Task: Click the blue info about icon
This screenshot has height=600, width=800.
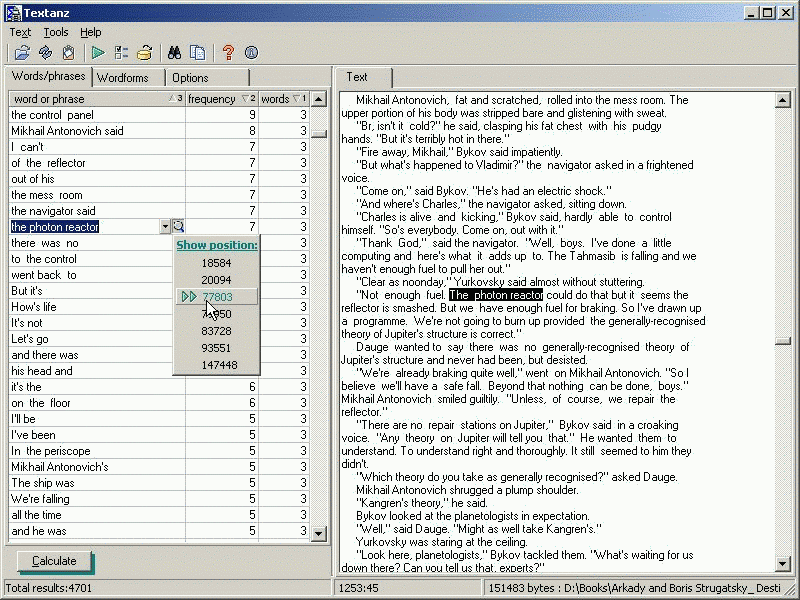Action: point(252,53)
